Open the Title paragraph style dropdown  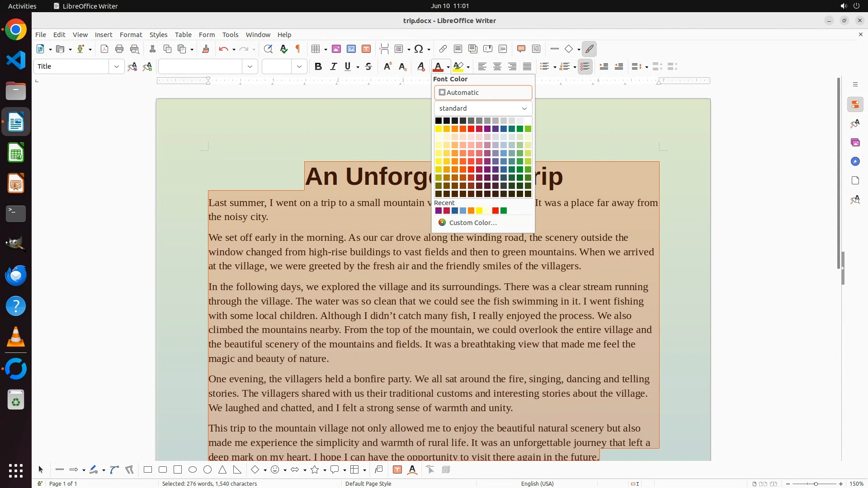coord(117,67)
